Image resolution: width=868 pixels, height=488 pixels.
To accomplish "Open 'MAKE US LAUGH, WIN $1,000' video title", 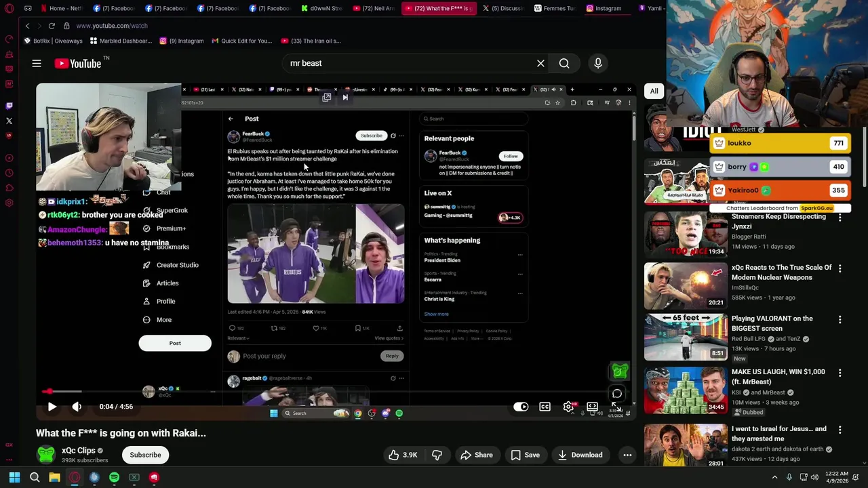I will (778, 377).
